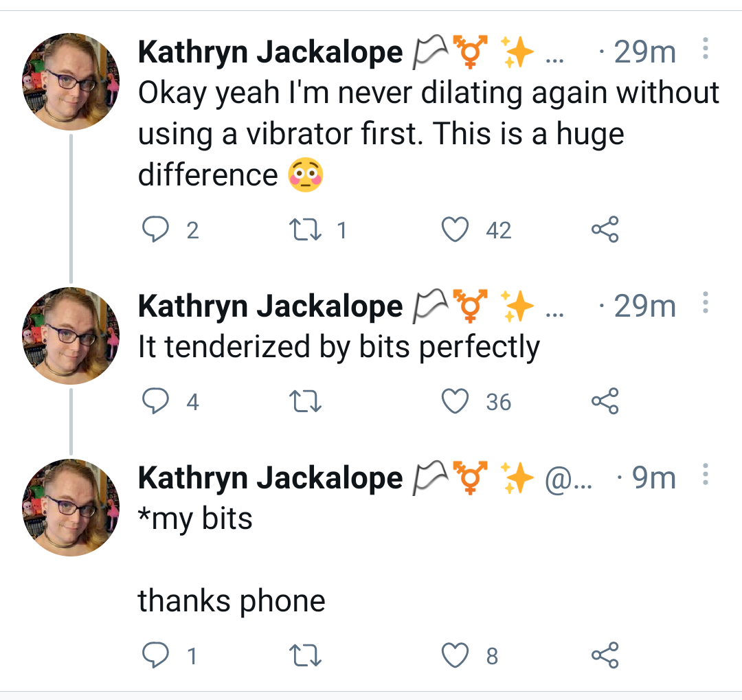
Task: Retweet the first tweet with 1 retweet
Action: pyautogui.click(x=305, y=229)
